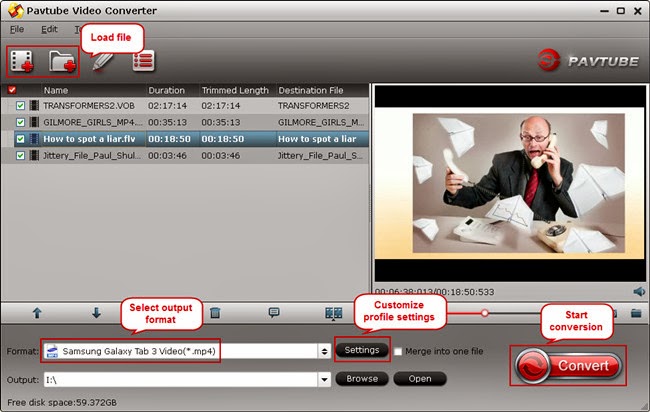Click the Browse button
The height and width of the screenshot is (412, 650).
pyautogui.click(x=362, y=378)
